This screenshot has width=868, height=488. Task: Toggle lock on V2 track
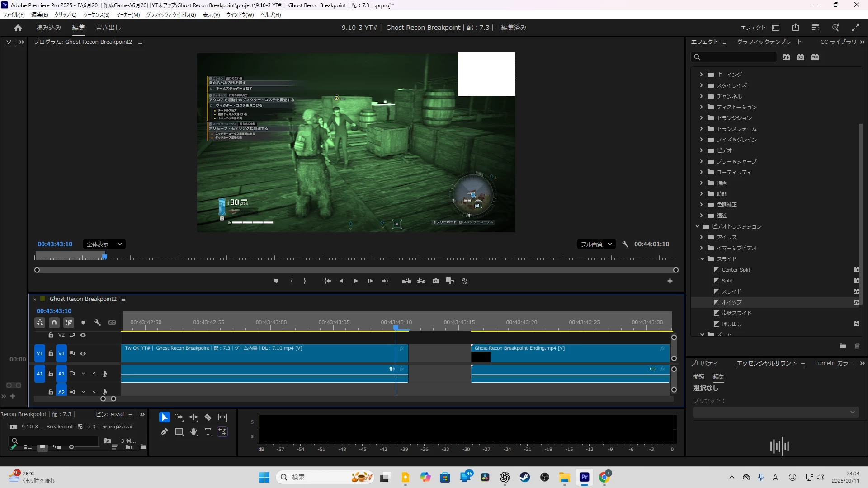point(51,335)
